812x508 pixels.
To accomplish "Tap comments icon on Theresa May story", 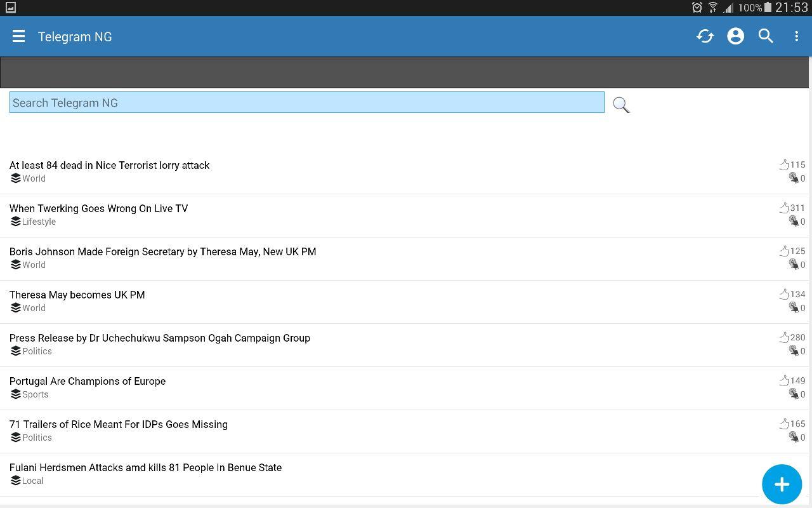I will (x=794, y=308).
